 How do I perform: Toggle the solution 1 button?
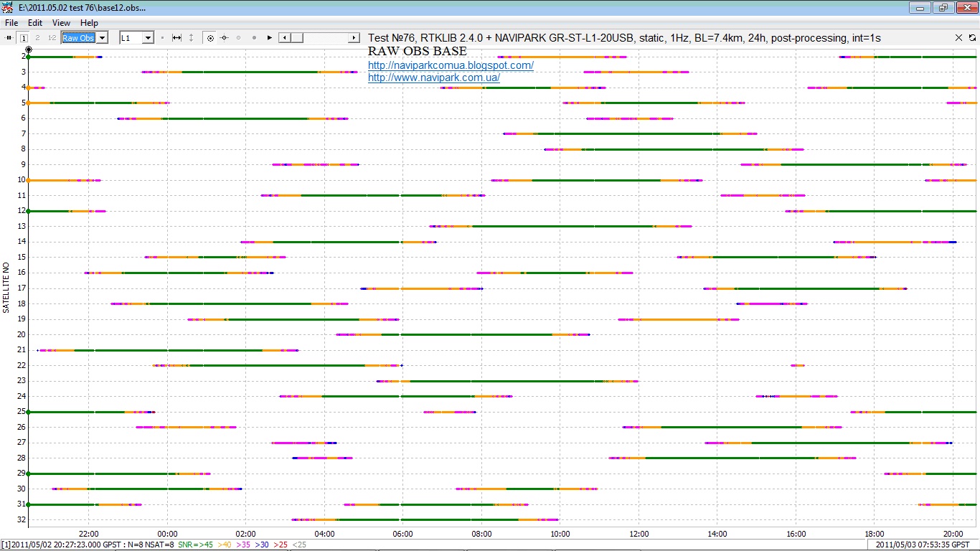click(24, 37)
